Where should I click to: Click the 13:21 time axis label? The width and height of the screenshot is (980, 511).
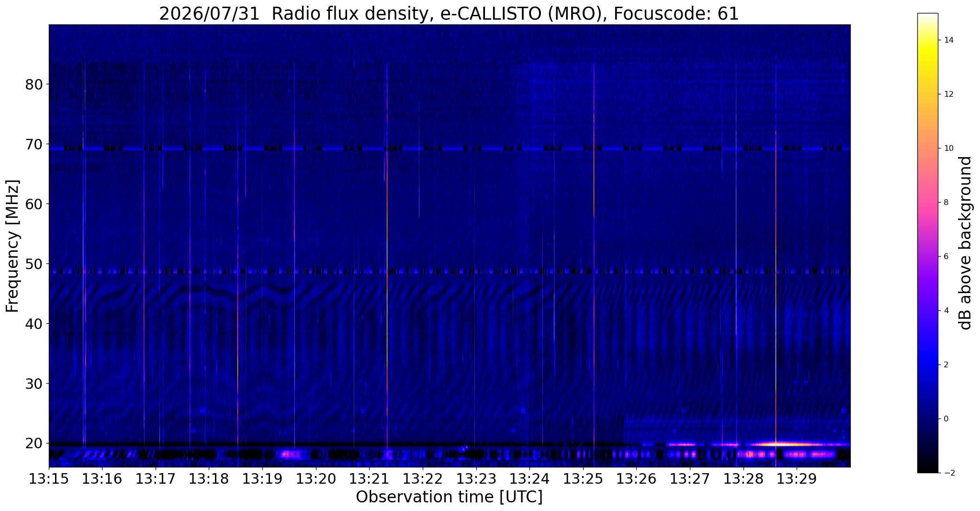(x=369, y=478)
